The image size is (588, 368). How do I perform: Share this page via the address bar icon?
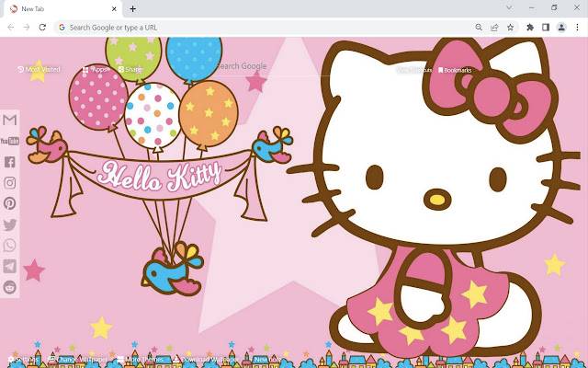494,28
